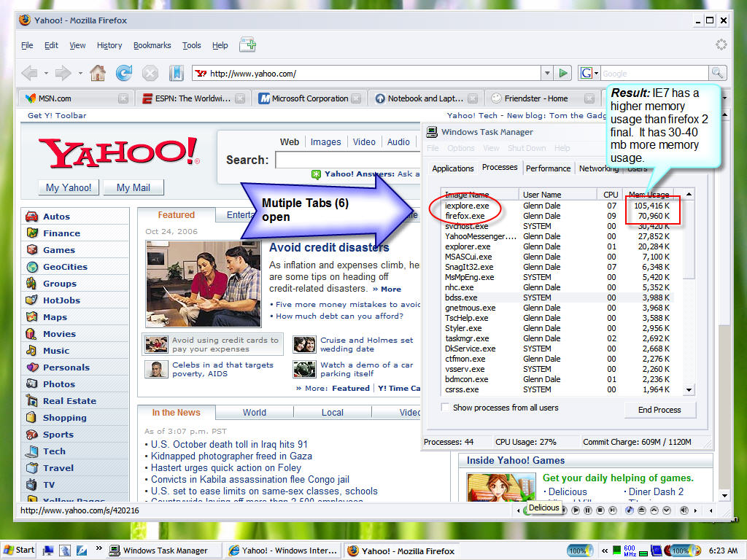747x560 pixels.
Task: Open search engine selector dropdown
Action: pyautogui.click(x=596, y=74)
